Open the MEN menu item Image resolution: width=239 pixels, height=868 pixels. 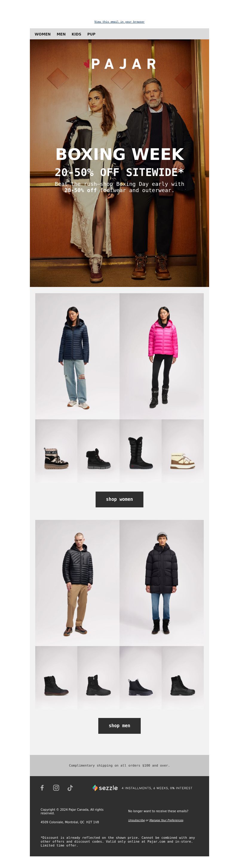(x=61, y=34)
